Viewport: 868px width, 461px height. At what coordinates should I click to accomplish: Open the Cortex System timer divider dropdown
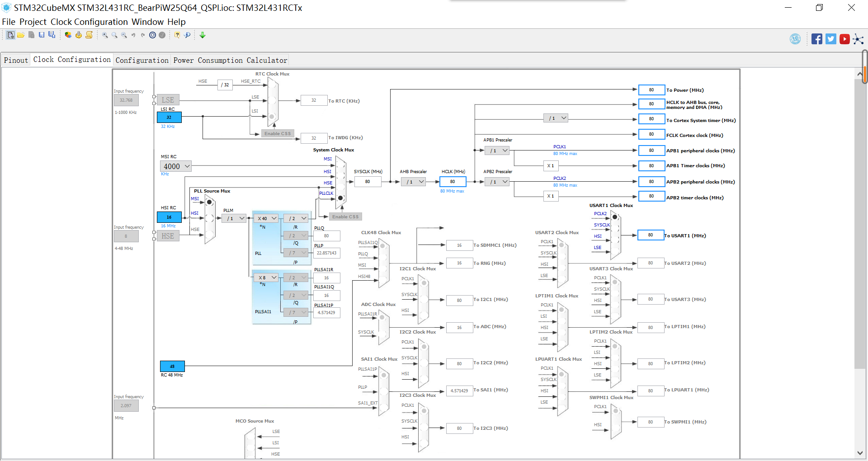(556, 118)
